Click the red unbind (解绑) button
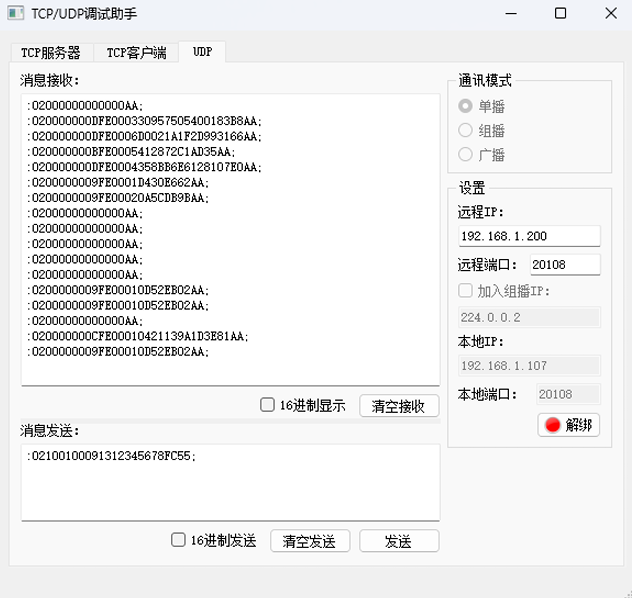 pos(569,424)
